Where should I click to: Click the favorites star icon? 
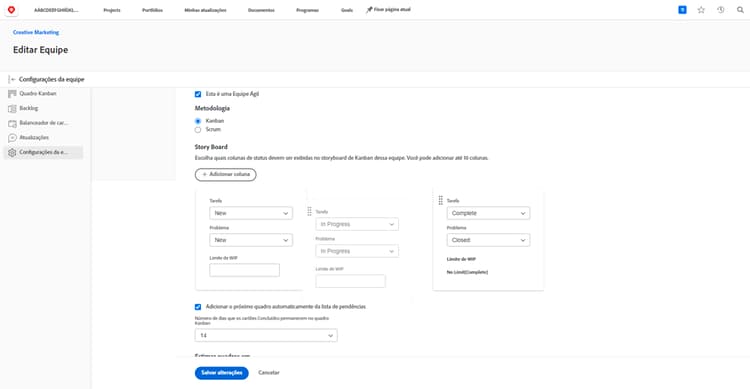(701, 10)
